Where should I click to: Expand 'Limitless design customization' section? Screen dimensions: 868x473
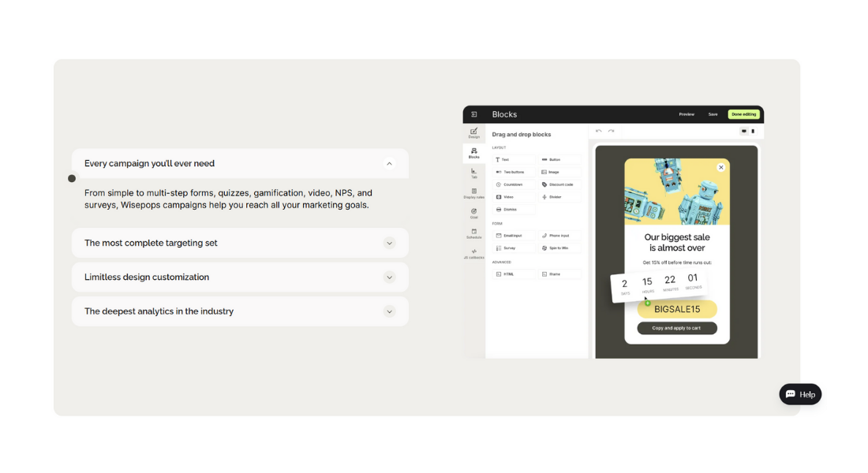389,277
